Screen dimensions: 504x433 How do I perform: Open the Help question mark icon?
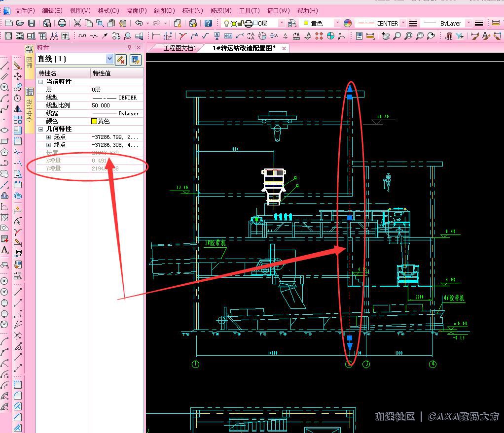coord(208,23)
